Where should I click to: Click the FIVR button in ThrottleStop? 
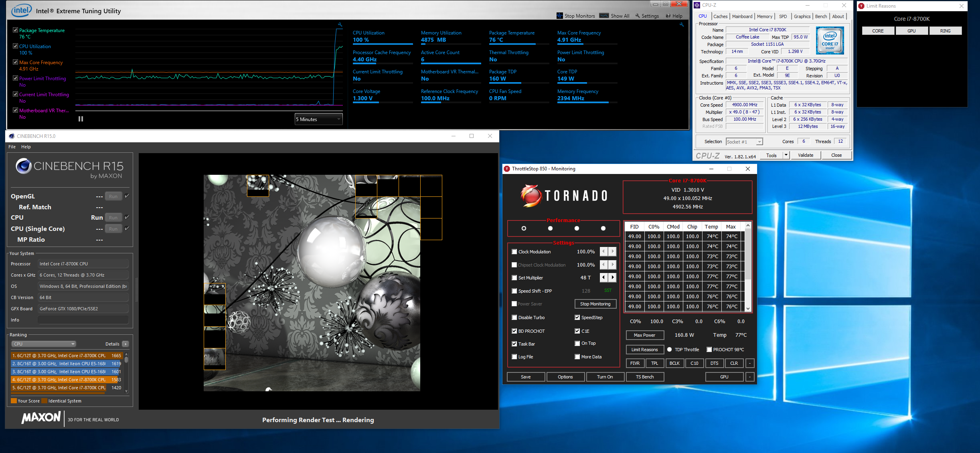tap(635, 363)
